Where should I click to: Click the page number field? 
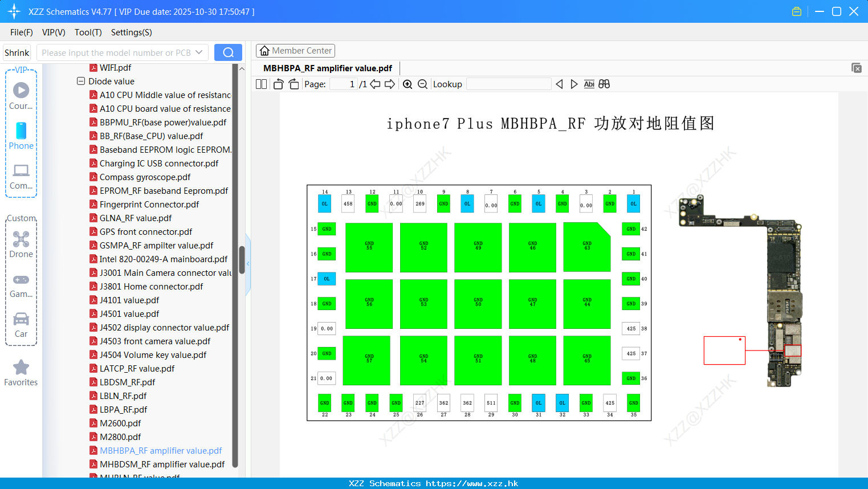coord(343,84)
